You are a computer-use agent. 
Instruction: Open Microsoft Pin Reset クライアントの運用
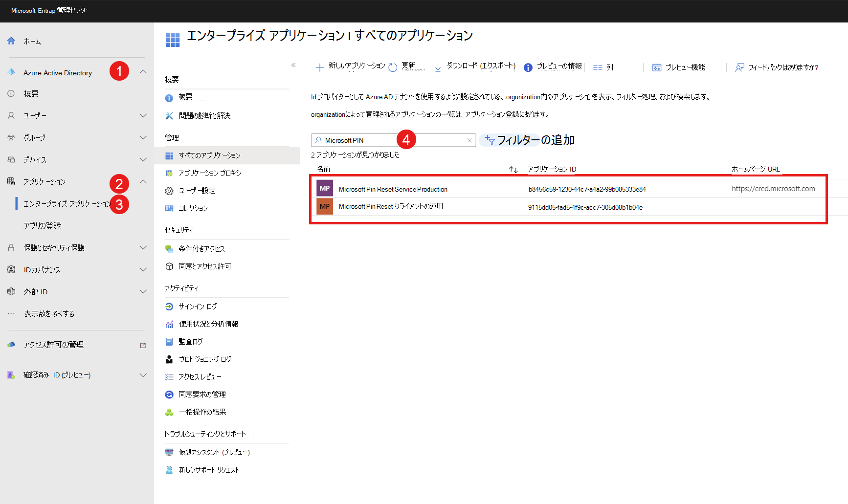click(391, 207)
